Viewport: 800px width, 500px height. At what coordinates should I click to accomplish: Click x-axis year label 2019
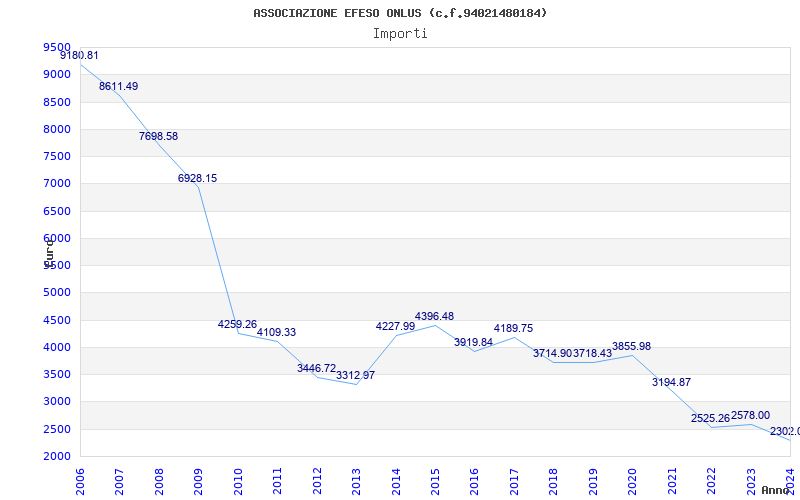[x=593, y=482]
